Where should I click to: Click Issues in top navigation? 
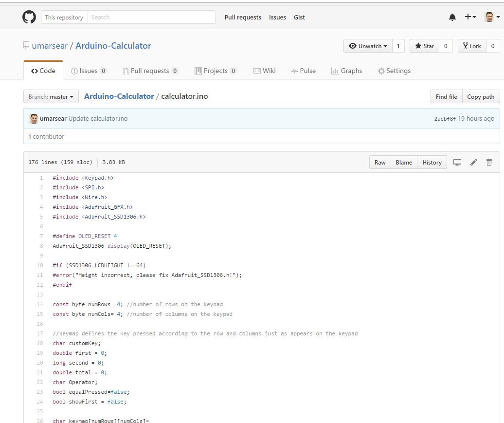(277, 18)
